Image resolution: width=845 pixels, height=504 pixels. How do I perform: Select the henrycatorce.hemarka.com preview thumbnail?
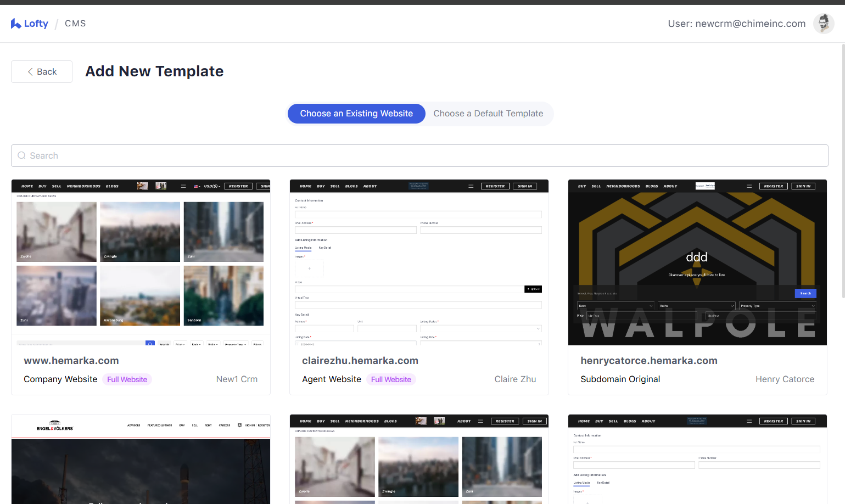coord(697,262)
